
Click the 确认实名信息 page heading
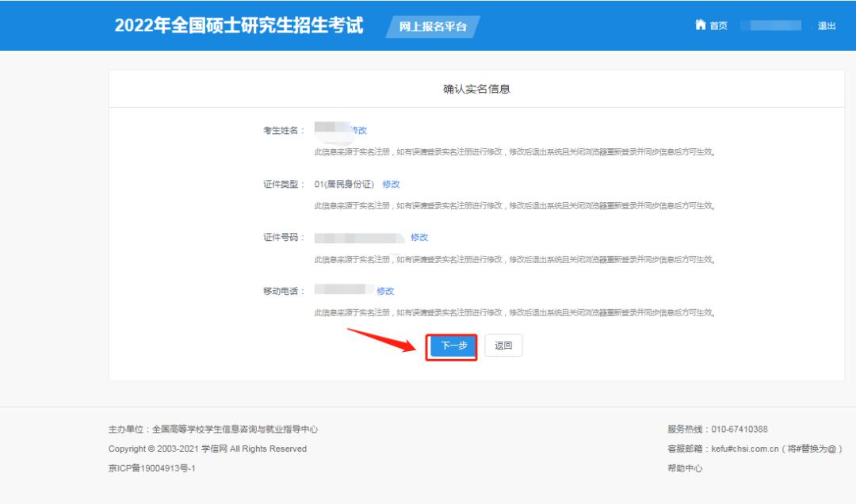[x=476, y=88]
